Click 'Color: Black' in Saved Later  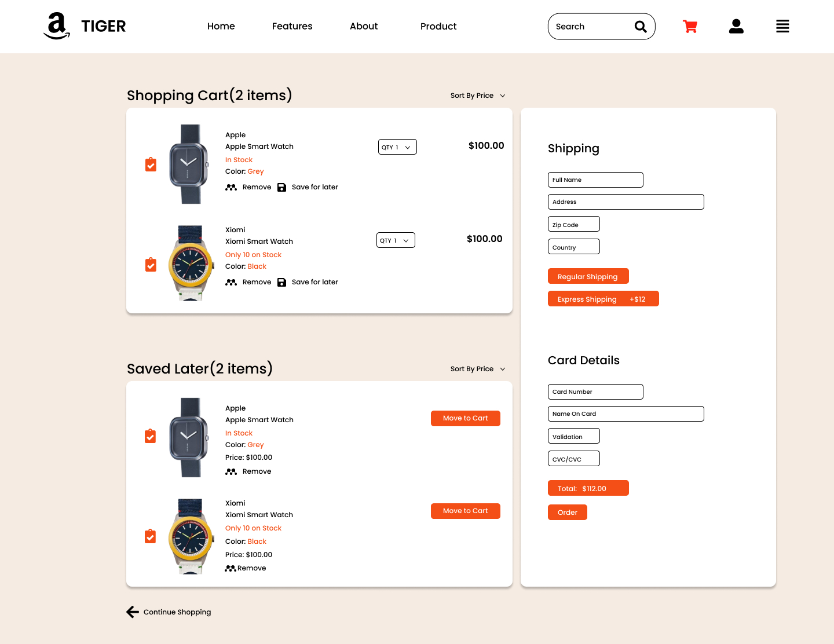(246, 541)
